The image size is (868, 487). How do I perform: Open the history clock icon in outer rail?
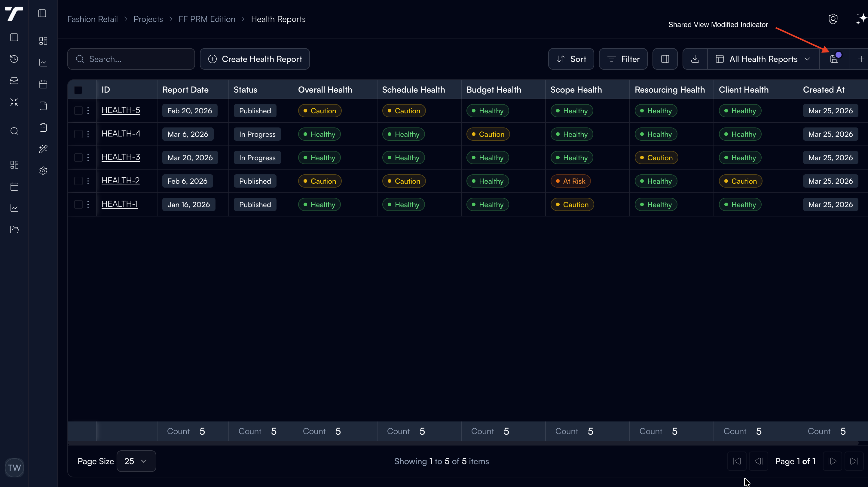tap(14, 59)
